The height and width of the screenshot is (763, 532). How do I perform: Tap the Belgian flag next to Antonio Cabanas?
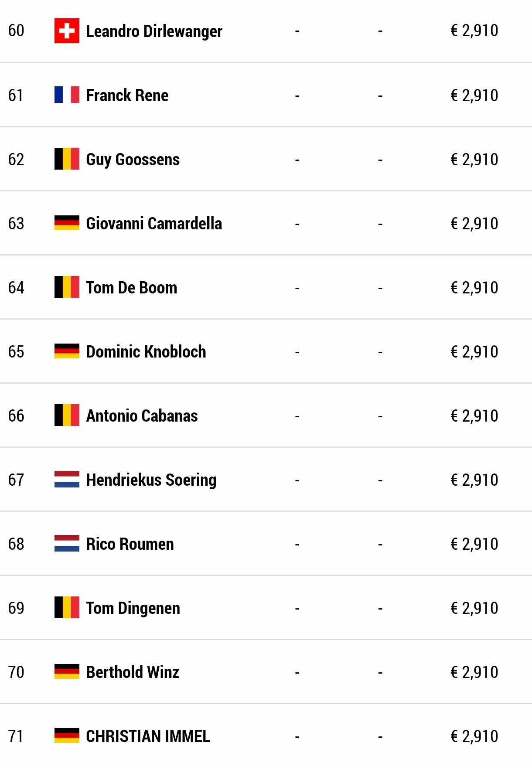pos(67,415)
